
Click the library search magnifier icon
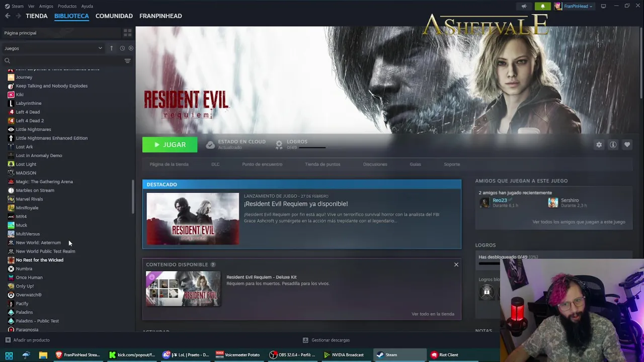tap(8, 61)
